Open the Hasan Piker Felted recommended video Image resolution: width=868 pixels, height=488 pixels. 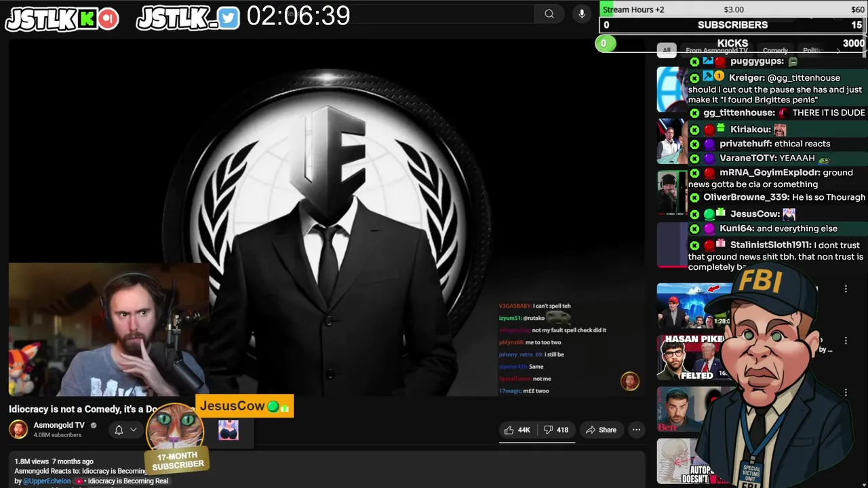point(692,357)
